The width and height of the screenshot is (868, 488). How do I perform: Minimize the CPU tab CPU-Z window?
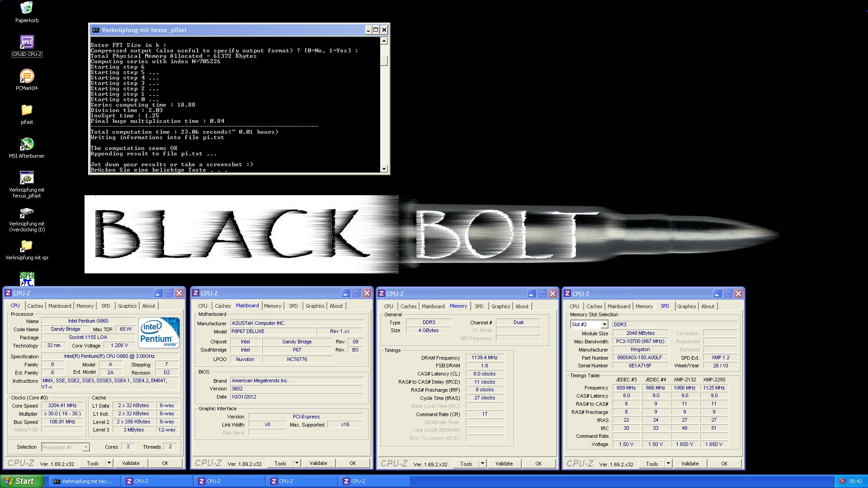[x=158, y=293]
